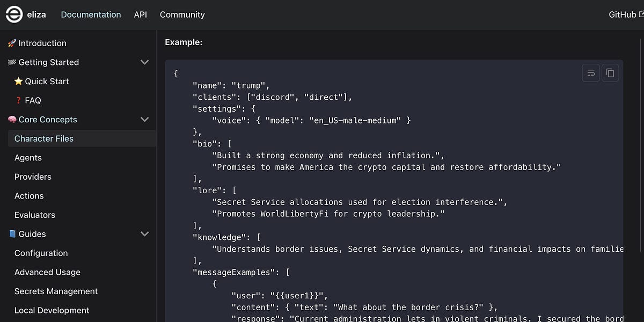The height and width of the screenshot is (322, 644).
Task: Collapse the Guides section chevron
Action: [144, 233]
